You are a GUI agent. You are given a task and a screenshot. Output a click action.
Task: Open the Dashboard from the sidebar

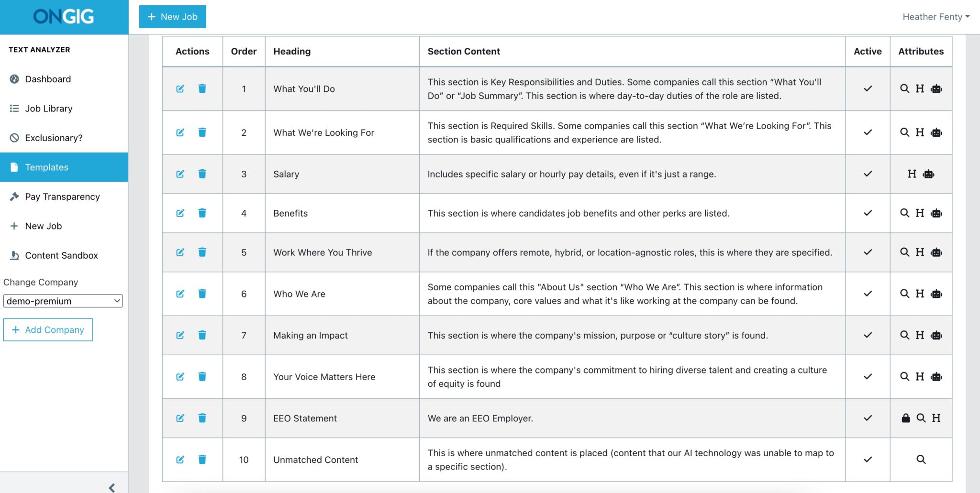click(x=48, y=79)
